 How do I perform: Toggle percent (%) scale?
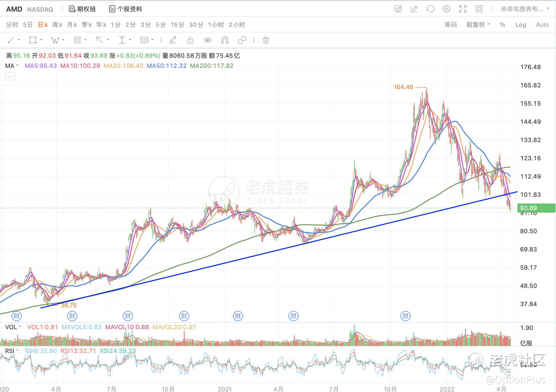pos(502,25)
